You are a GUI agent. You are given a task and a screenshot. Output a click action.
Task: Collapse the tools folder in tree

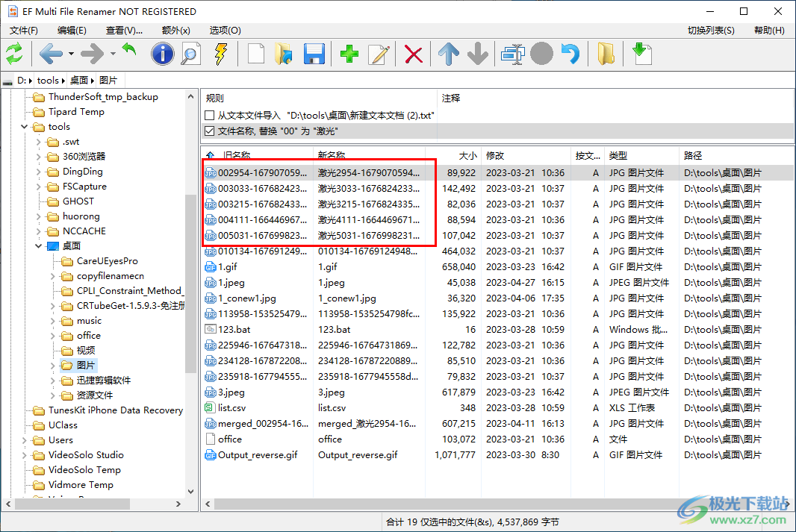[x=25, y=127]
